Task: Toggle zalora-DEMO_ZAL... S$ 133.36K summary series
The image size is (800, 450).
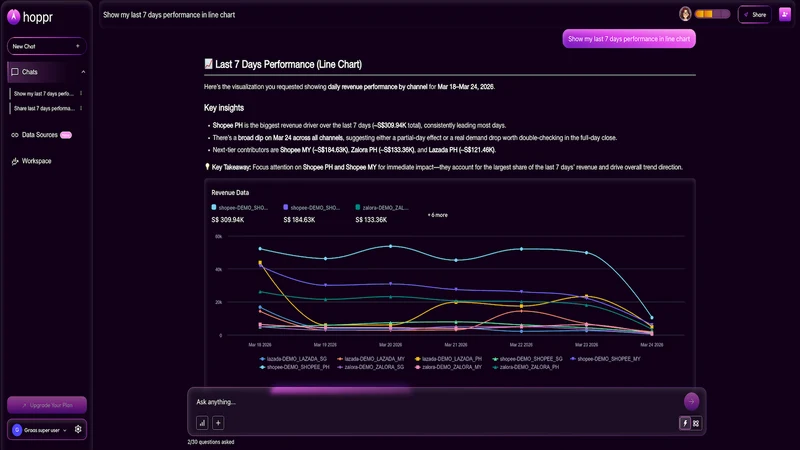Action: coord(382,213)
